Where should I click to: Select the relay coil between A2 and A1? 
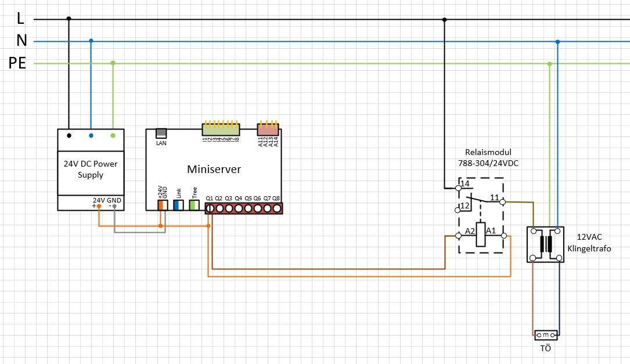[481, 235]
